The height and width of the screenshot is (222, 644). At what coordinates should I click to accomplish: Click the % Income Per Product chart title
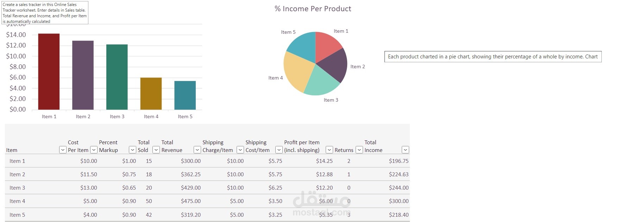pyautogui.click(x=313, y=8)
